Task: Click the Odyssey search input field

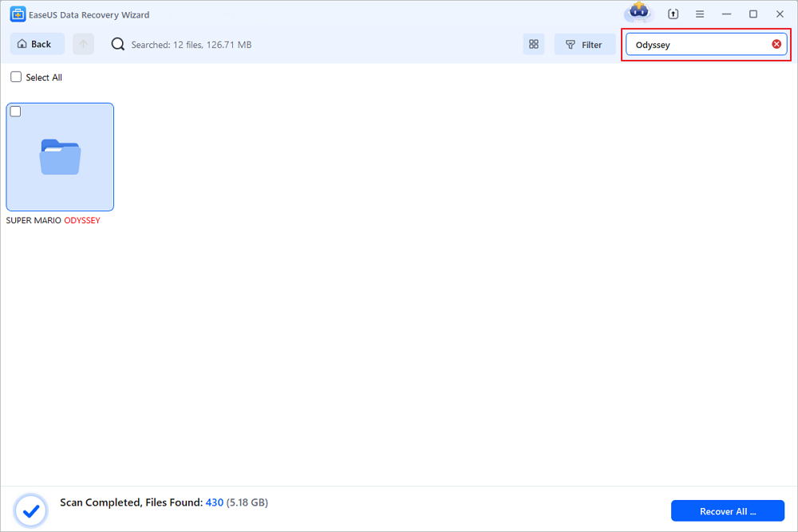Action: click(706, 44)
